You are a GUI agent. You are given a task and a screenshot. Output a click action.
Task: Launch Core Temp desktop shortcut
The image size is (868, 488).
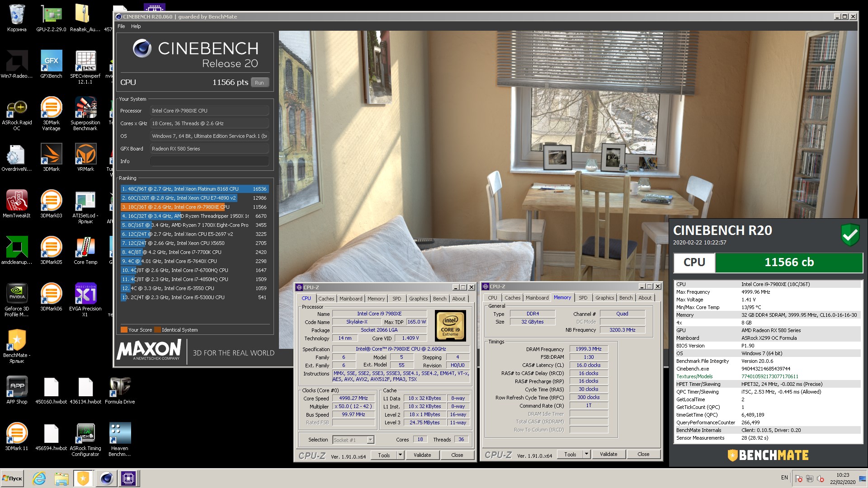point(85,251)
